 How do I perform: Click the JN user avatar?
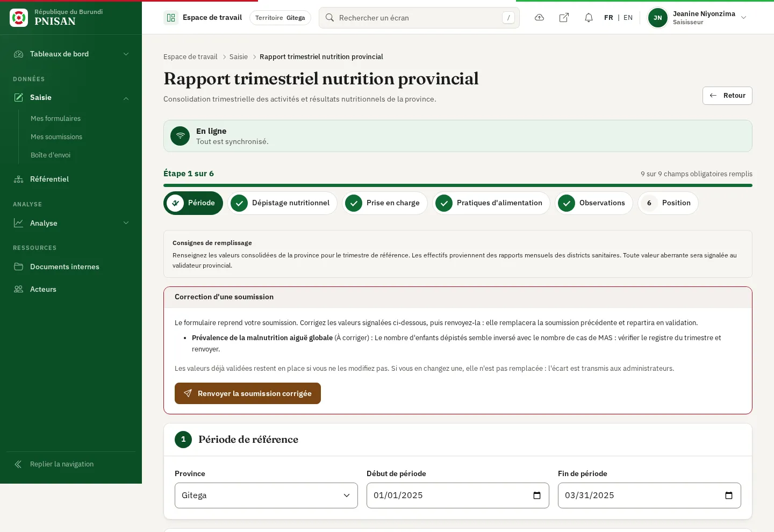coord(658,18)
